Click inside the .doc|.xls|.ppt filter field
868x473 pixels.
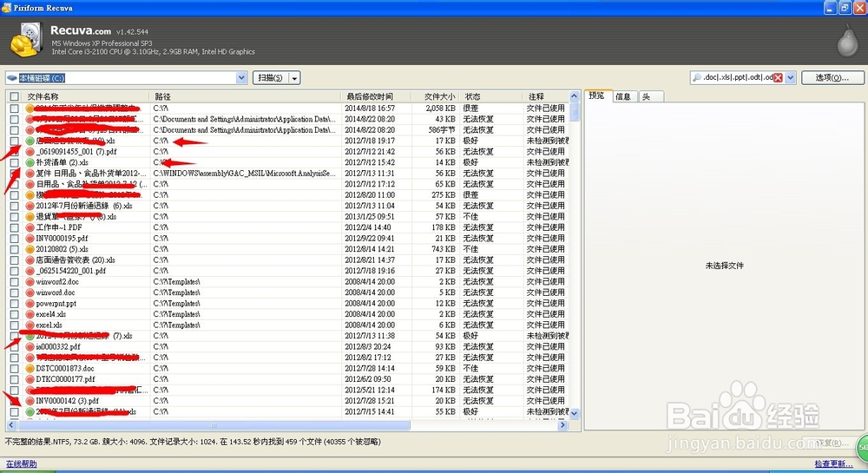click(x=737, y=78)
